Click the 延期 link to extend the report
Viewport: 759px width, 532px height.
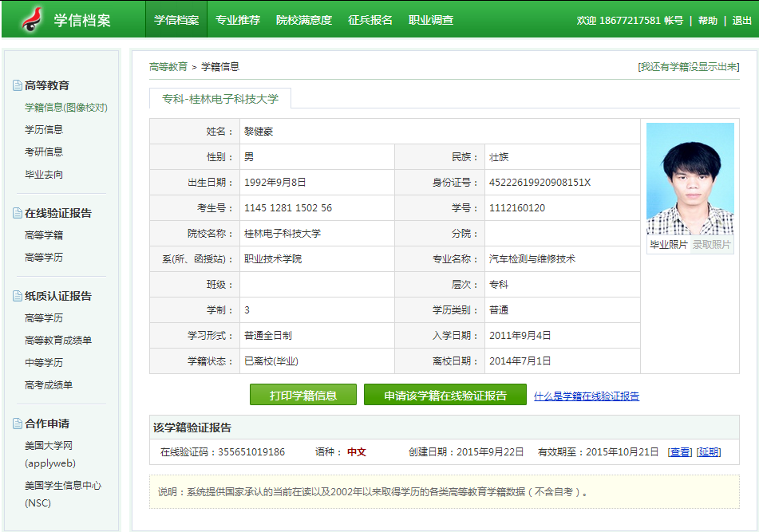click(709, 452)
